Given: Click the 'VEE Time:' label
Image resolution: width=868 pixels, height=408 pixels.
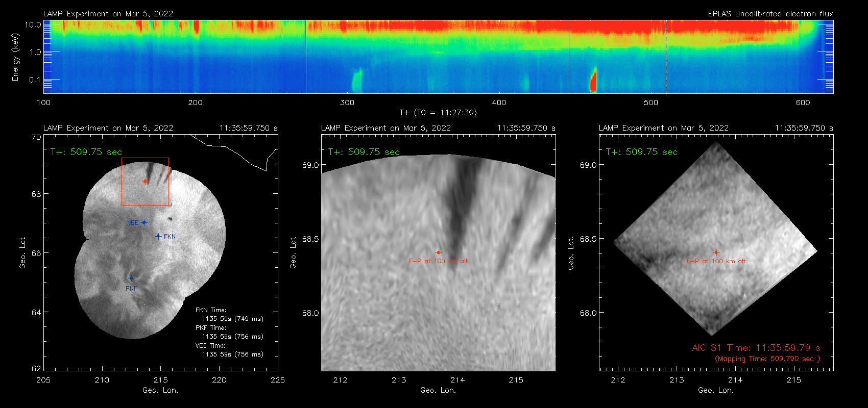Looking at the screenshot, I should pos(211,346).
